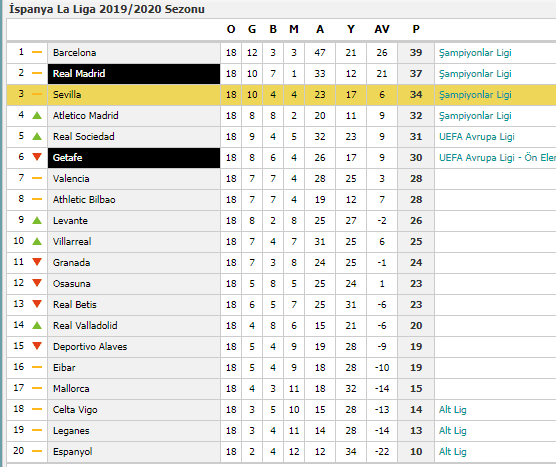Screen dimensions: 556x467
Task: Click green up arrow beside Real Valladolid
Action: tap(37, 325)
